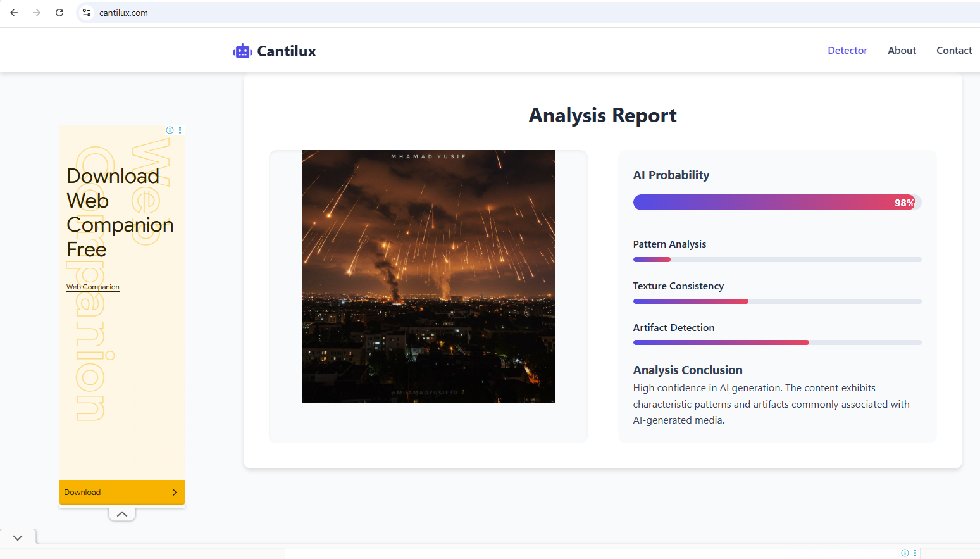Screen dimensions: 980x559
Task: Reload the page with refresh icon
Action: [59, 13]
